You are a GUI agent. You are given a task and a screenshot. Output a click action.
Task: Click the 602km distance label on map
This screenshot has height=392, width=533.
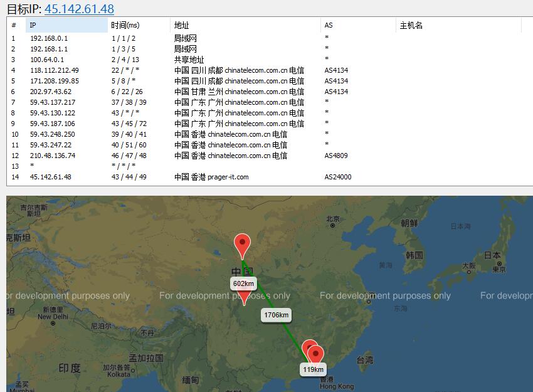[243, 283]
